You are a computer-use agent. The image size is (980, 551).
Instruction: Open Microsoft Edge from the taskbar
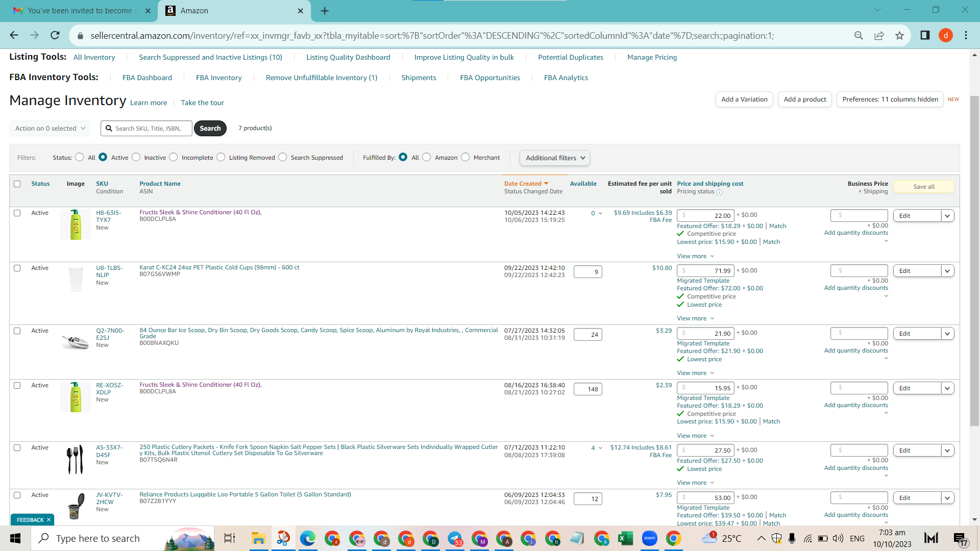pos(307,538)
